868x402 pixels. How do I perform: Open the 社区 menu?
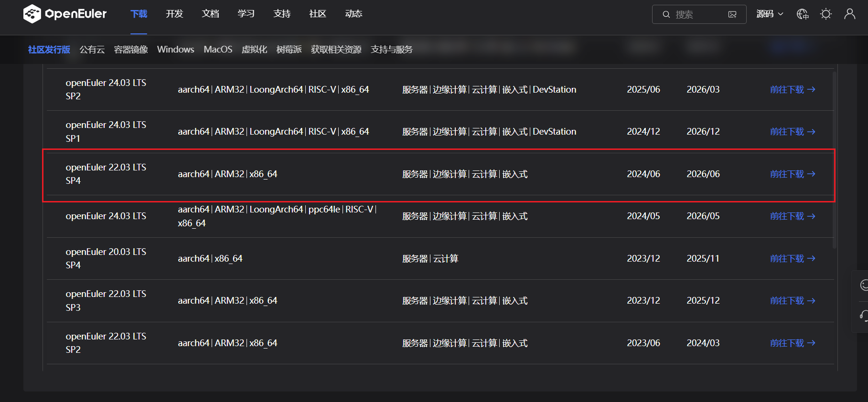click(x=318, y=14)
